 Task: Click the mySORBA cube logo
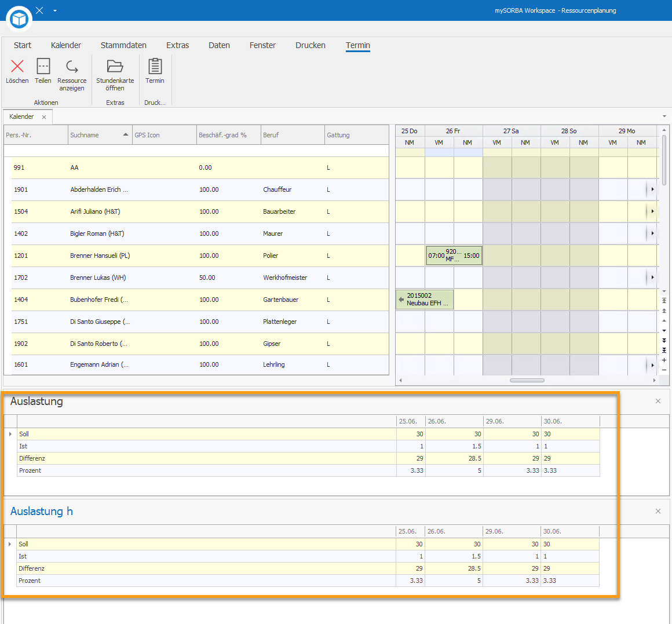(19, 19)
